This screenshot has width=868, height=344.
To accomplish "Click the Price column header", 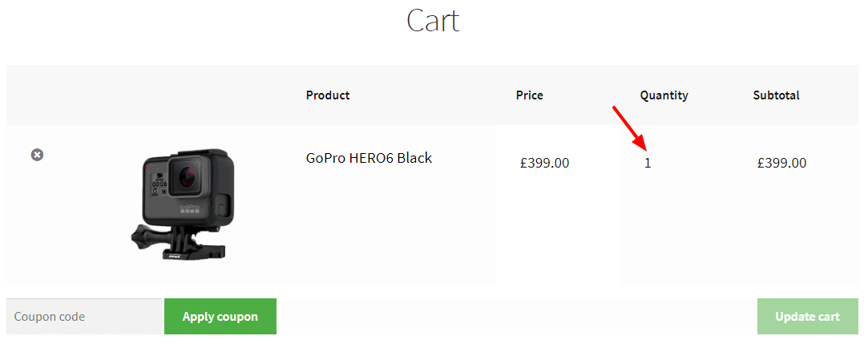I will point(529,95).
